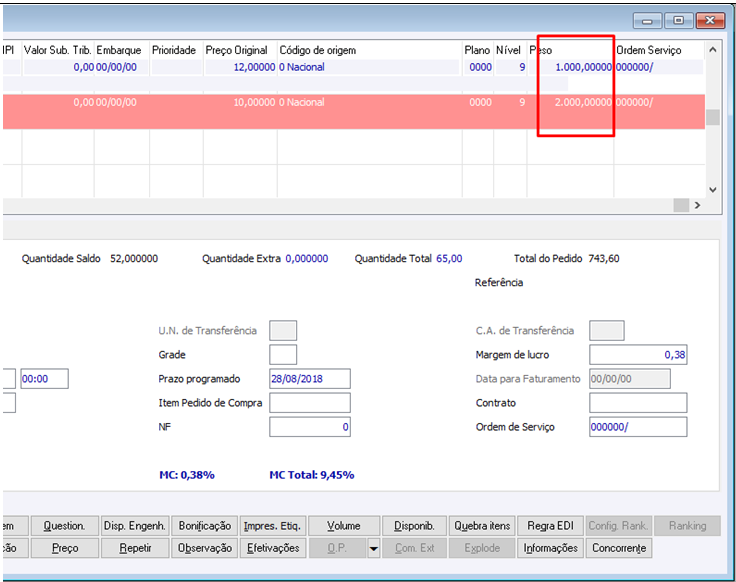Expand dropdown arrow next to O.P.
This screenshot has height=582, width=736.
(374, 548)
